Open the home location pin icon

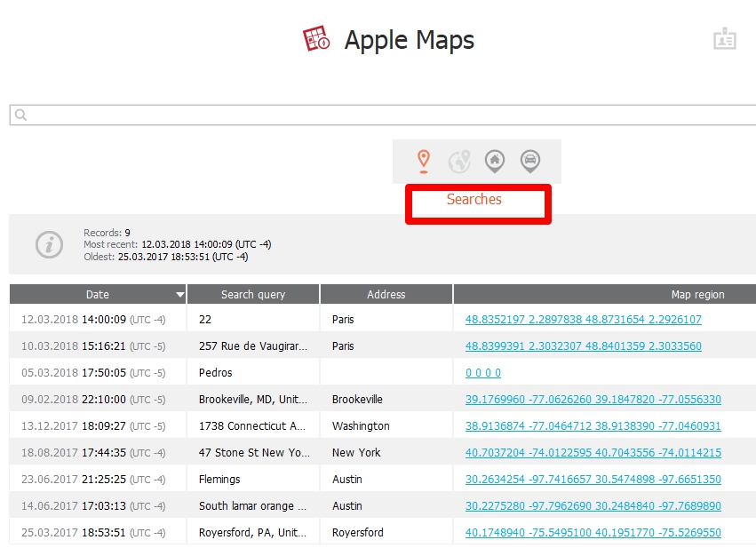pyautogui.click(x=495, y=161)
